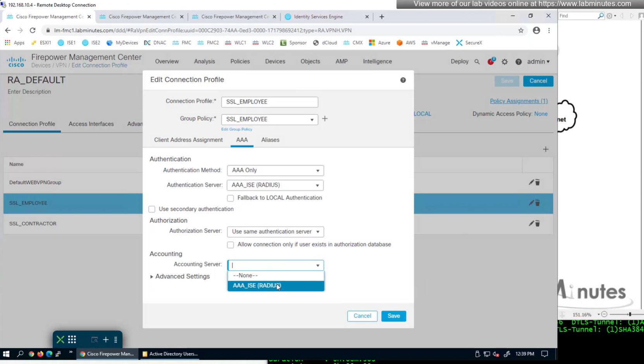Bookmark this page with the star icon
The image size is (644, 364).
[521, 30]
